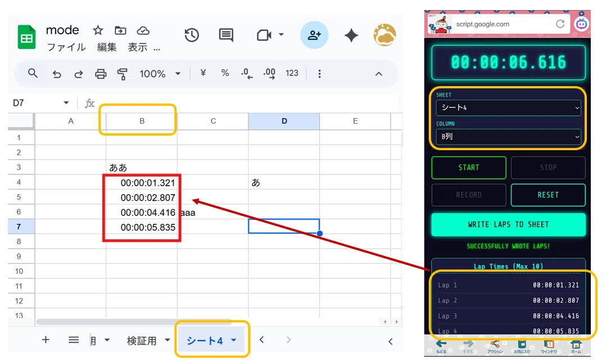Open the name box dropdown next to D7

(66, 103)
